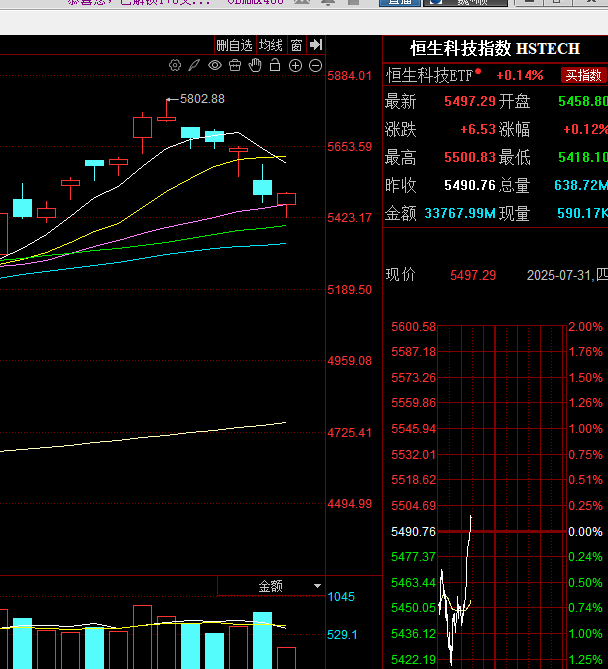Screen dimensions: 608x669
Task: Click the dropdown arrow beside 金额
Action: point(317,586)
